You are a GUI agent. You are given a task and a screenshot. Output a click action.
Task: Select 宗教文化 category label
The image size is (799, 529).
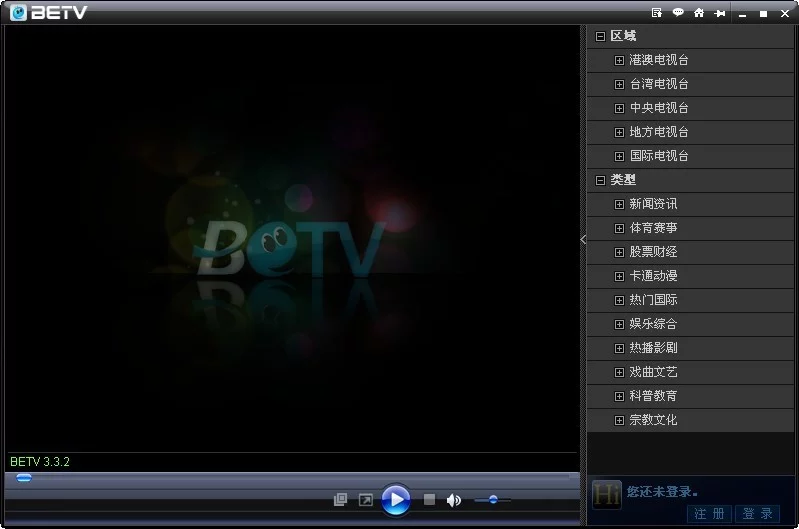(x=653, y=420)
